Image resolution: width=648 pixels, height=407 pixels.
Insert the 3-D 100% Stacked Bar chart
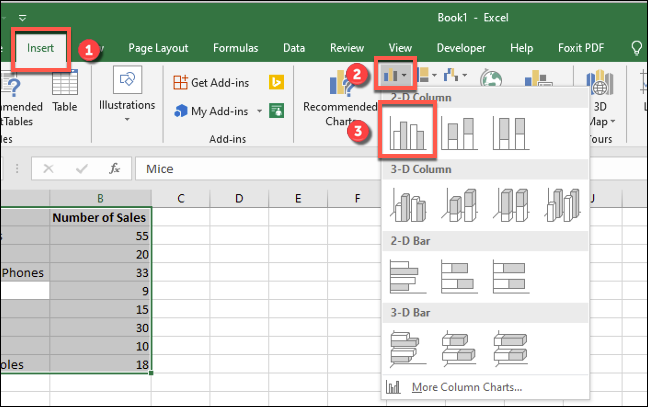coord(510,346)
